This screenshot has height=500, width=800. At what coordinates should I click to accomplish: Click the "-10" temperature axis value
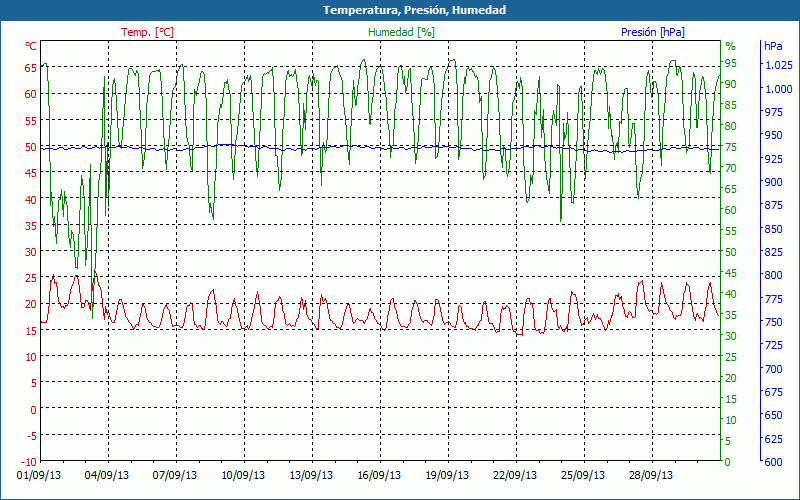coord(29,462)
